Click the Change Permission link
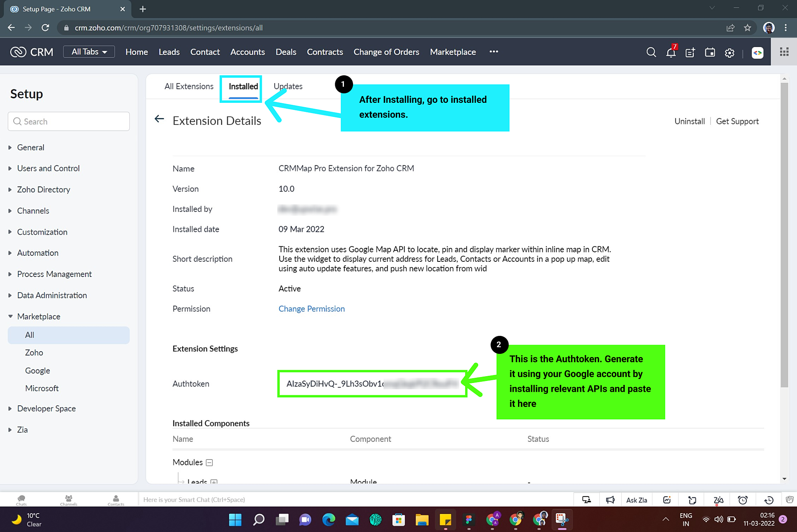 pyautogui.click(x=311, y=309)
